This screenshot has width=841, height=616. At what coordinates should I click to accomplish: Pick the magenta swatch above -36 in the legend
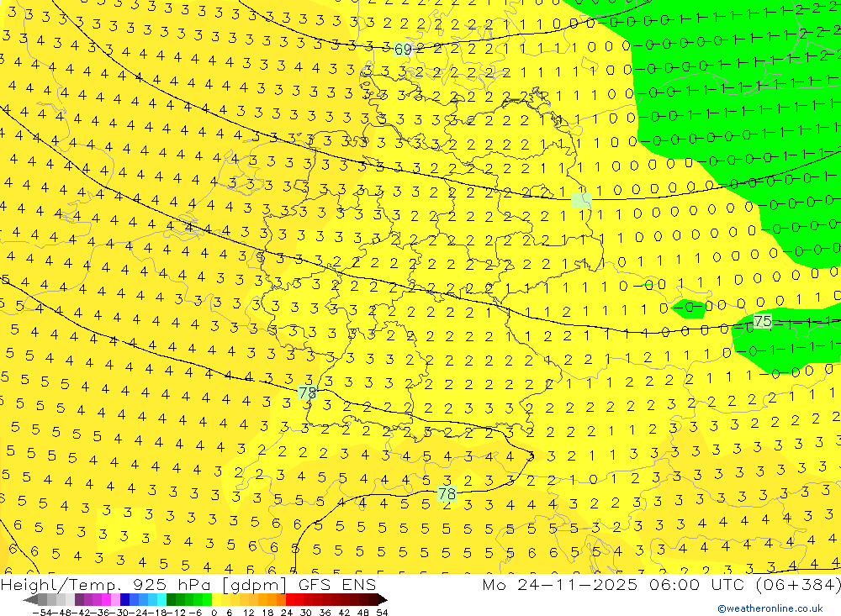106,599
